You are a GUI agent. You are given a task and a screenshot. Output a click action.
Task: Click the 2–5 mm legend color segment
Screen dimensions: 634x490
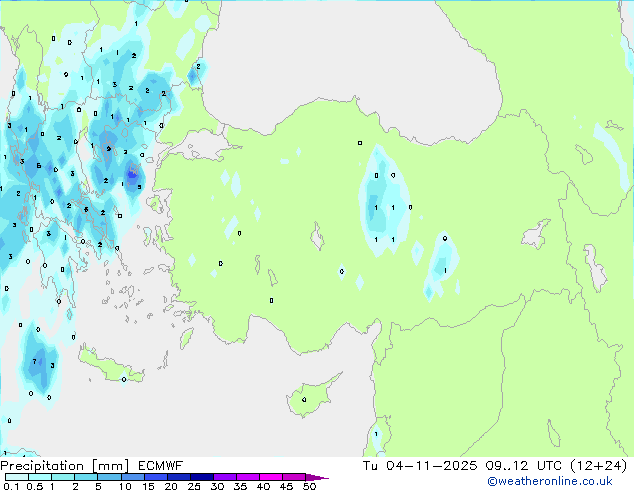[86, 477]
